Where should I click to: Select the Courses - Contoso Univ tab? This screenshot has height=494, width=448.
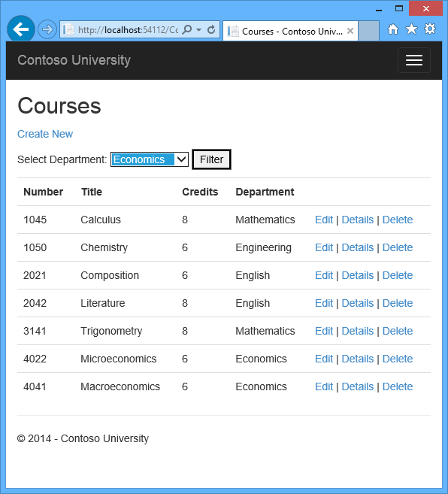point(290,31)
